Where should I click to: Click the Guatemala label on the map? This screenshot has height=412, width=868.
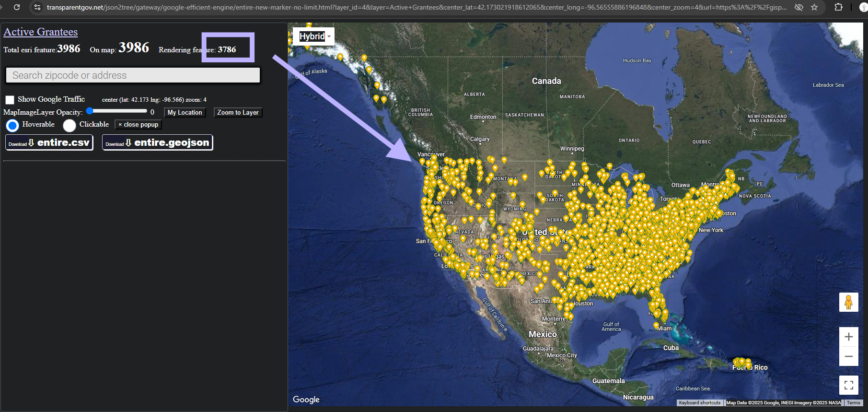[x=609, y=381]
